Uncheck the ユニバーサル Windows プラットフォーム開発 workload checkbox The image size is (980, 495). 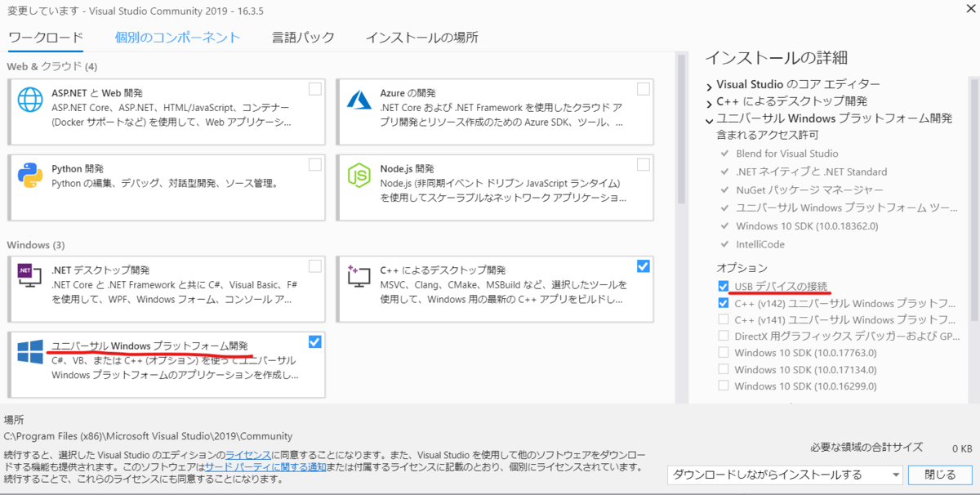[315, 341]
